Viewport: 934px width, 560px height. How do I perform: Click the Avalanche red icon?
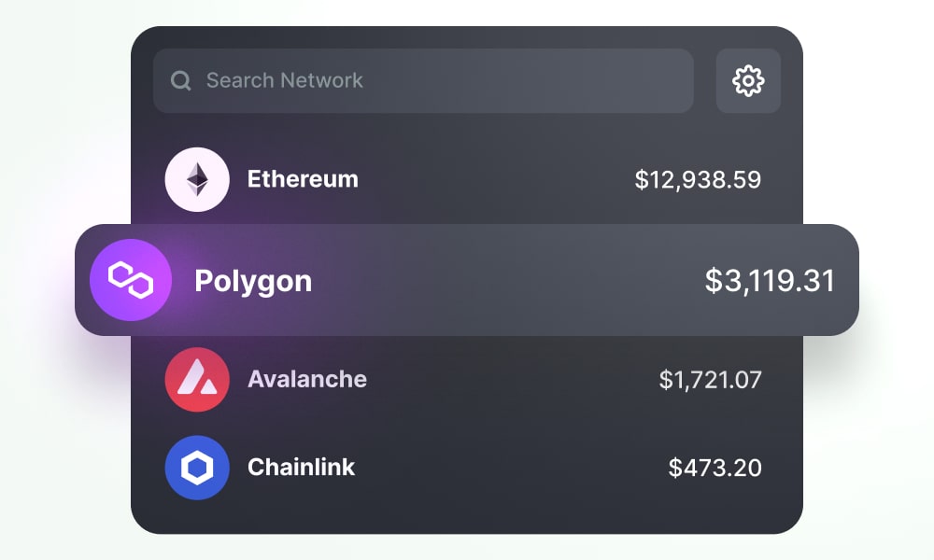coord(196,380)
